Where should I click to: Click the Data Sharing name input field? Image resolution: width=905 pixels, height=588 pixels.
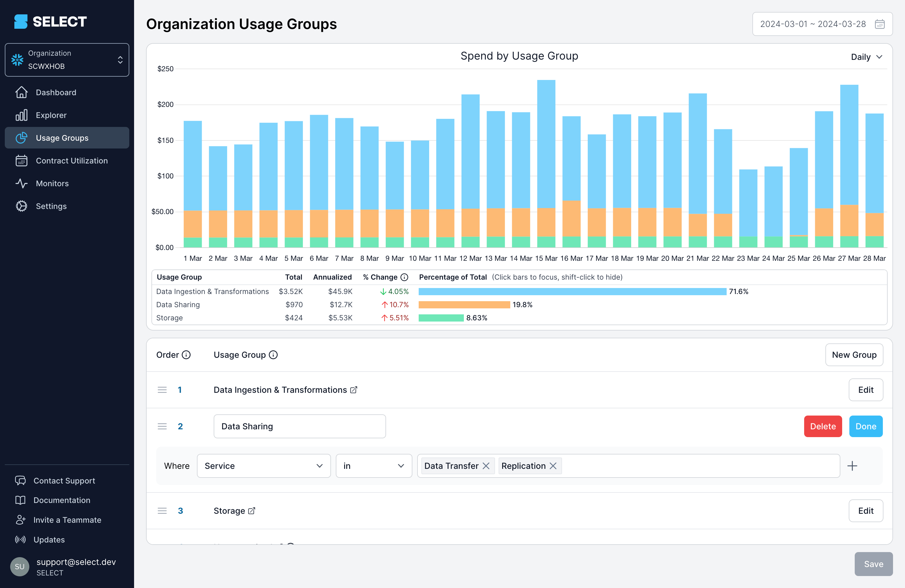(x=300, y=426)
